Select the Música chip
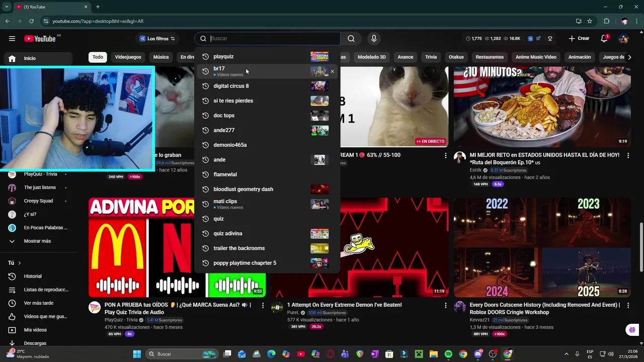The width and height of the screenshot is (644, 362). click(x=161, y=57)
